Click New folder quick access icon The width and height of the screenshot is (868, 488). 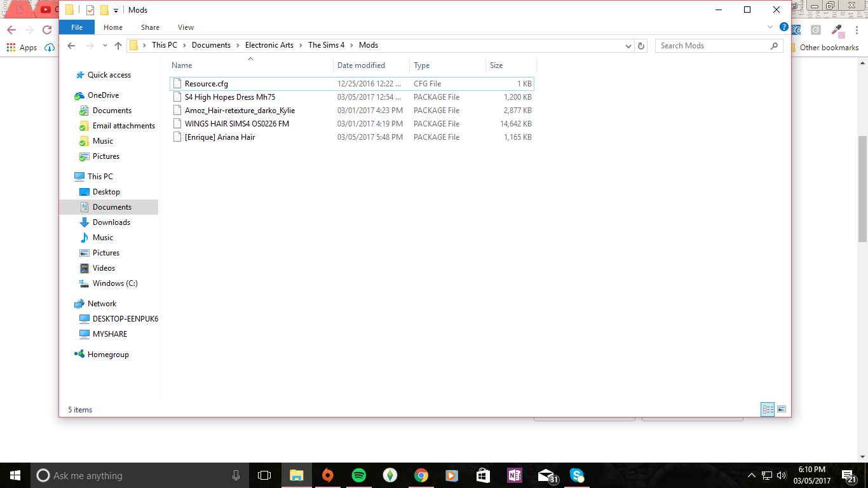pyautogui.click(x=104, y=10)
